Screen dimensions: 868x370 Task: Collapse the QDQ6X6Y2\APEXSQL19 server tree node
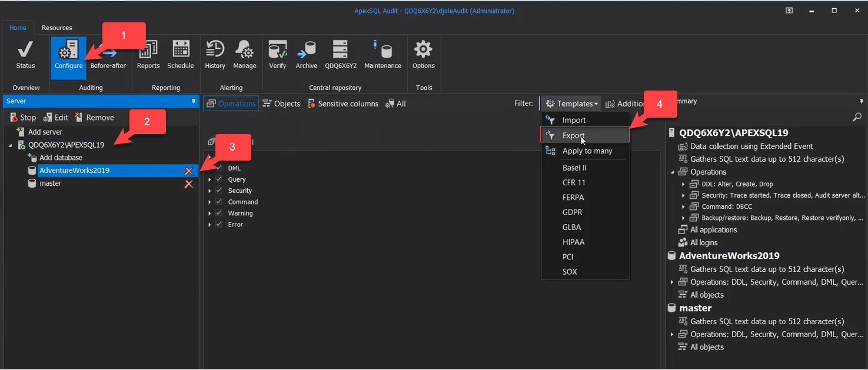coord(11,145)
